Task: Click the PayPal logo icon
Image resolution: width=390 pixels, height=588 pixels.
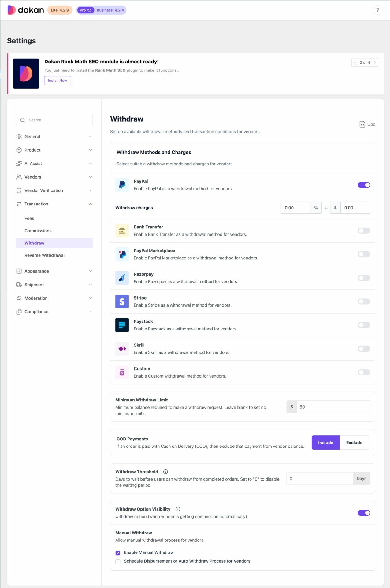Action: tap(122, 185)
